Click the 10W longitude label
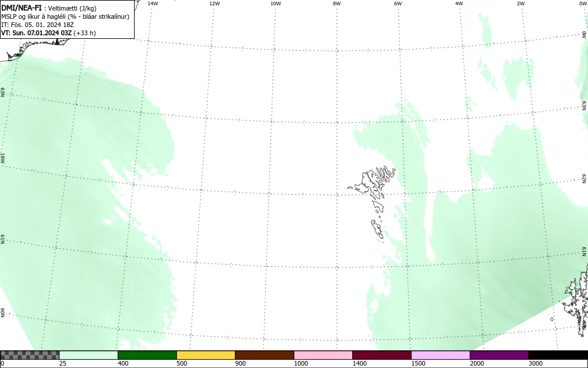Viewport: 588px width, 368px height. point(276,4)
